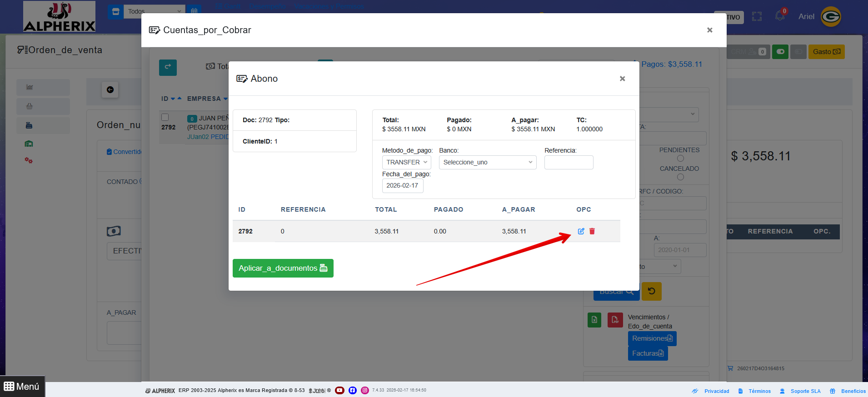Click the Instagram icon in footer

[365, 390]
